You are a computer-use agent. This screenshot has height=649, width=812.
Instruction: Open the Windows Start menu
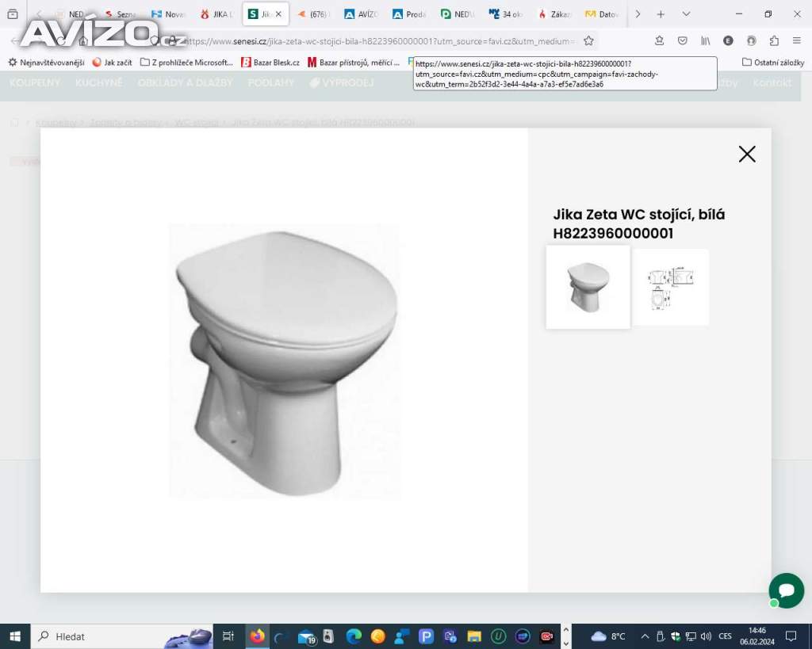pyautogui.click(x=15, y=636)
